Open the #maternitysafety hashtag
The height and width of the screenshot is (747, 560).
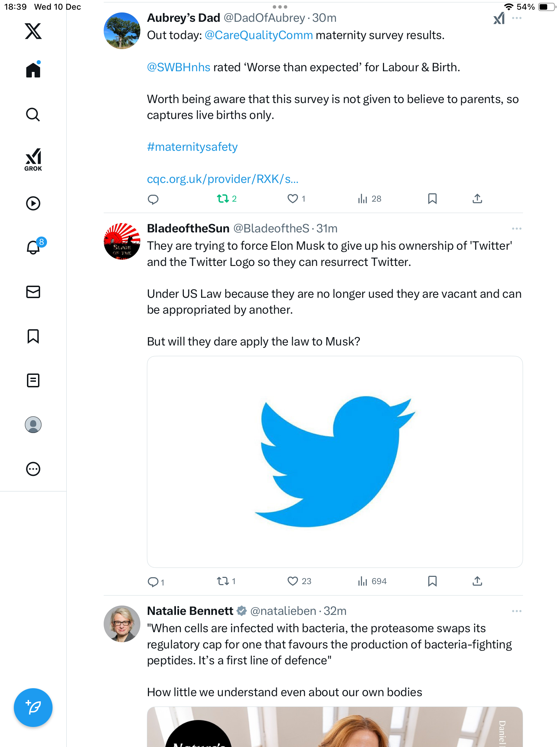(x=192, y=147)
